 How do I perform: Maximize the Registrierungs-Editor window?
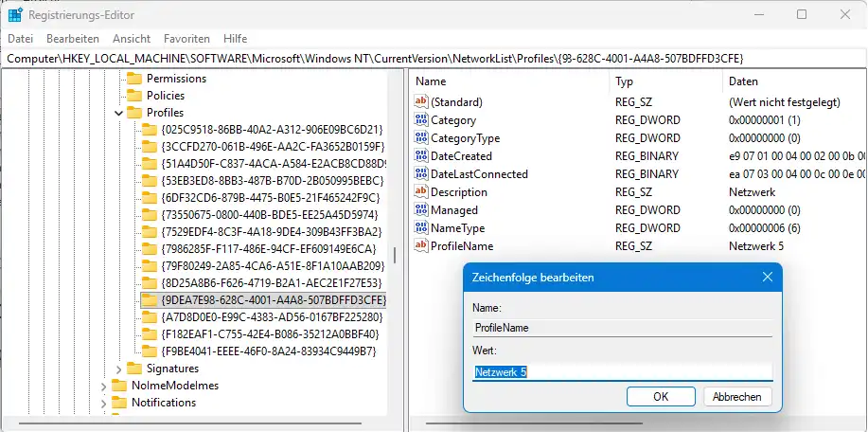tap(802, 15)
